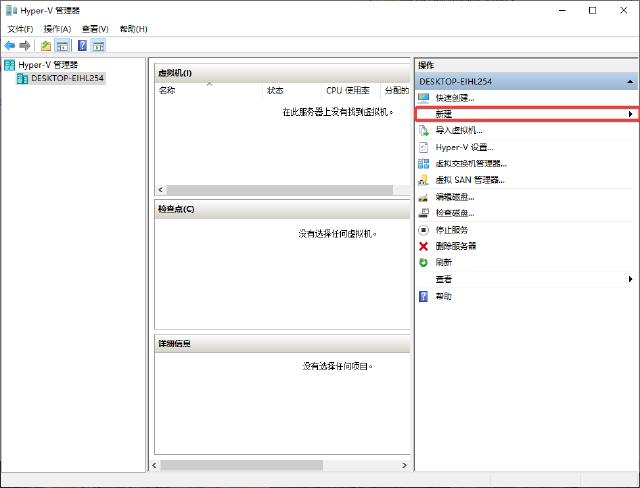Viewport: 640px width, 488px height.
Task: Click the 刷新 action label
Action: 444,262
